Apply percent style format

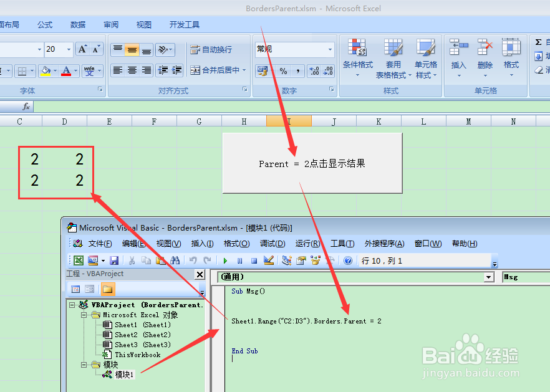(283, 71)
